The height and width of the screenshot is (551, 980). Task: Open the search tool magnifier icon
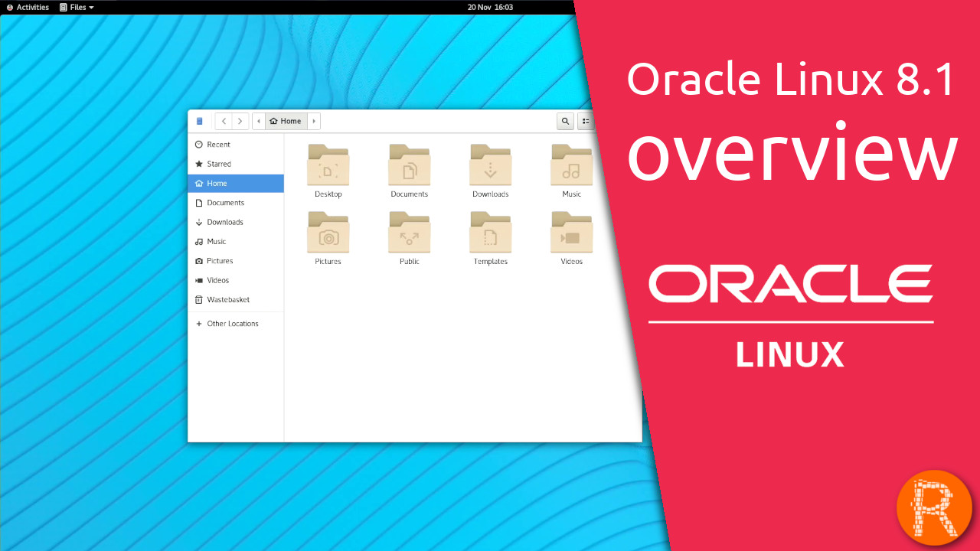(x=565, y=121)
